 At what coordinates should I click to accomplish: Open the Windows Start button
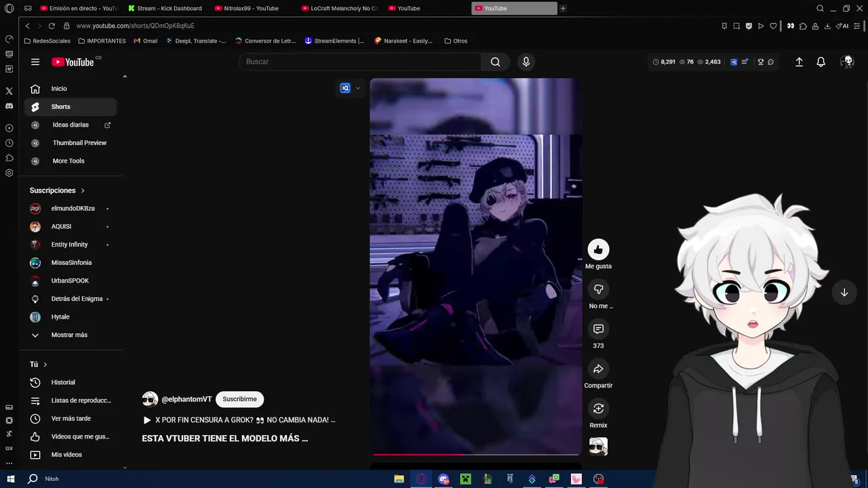click(x=11, y=479)
